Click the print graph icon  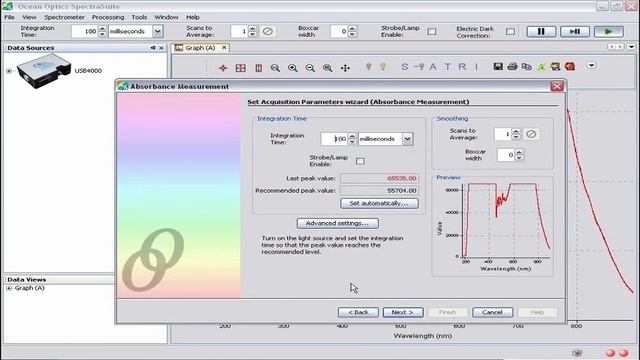click(x=512, y=66)
